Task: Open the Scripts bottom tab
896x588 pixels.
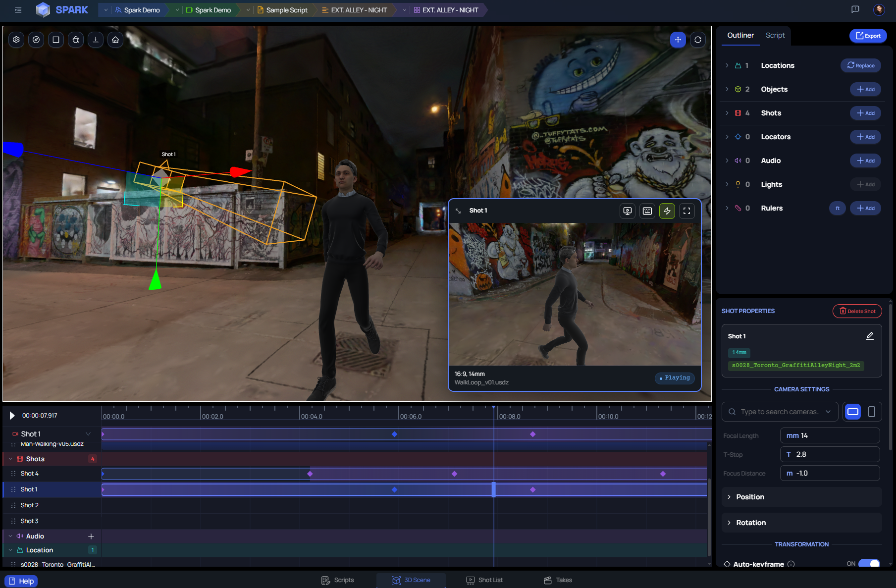Action: click(x=338, y=580)
